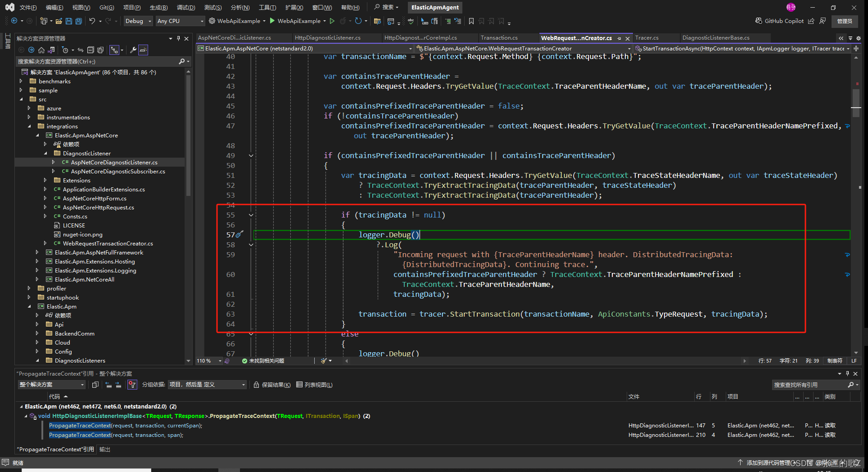The height and width of the screenshot is (472, 868).
Task: Click the second PropagateTraceContext reference result
Action: (x=116, y=435)
